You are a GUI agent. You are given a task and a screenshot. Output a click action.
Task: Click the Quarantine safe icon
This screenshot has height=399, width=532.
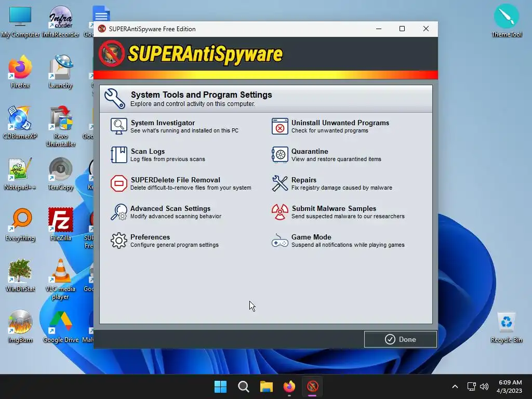(280, 155)
